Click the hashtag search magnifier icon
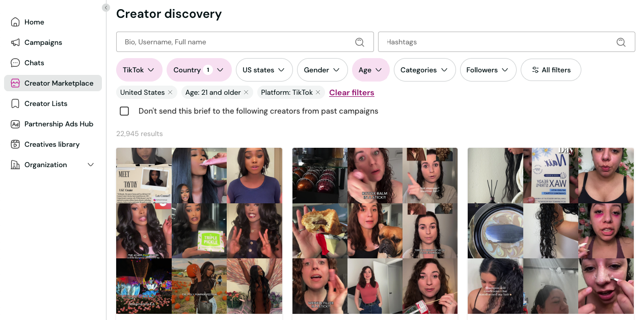 click(x=621, y=42)
